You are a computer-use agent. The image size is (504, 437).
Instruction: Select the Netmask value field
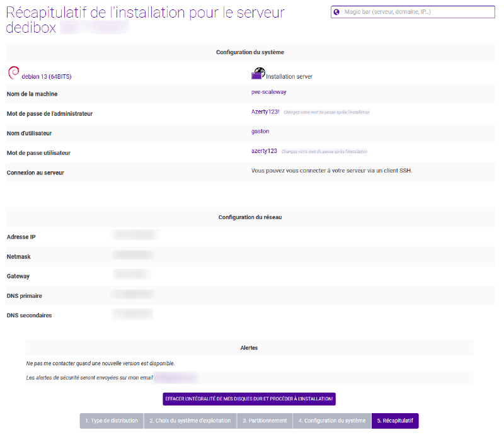(x=132, y=255)
